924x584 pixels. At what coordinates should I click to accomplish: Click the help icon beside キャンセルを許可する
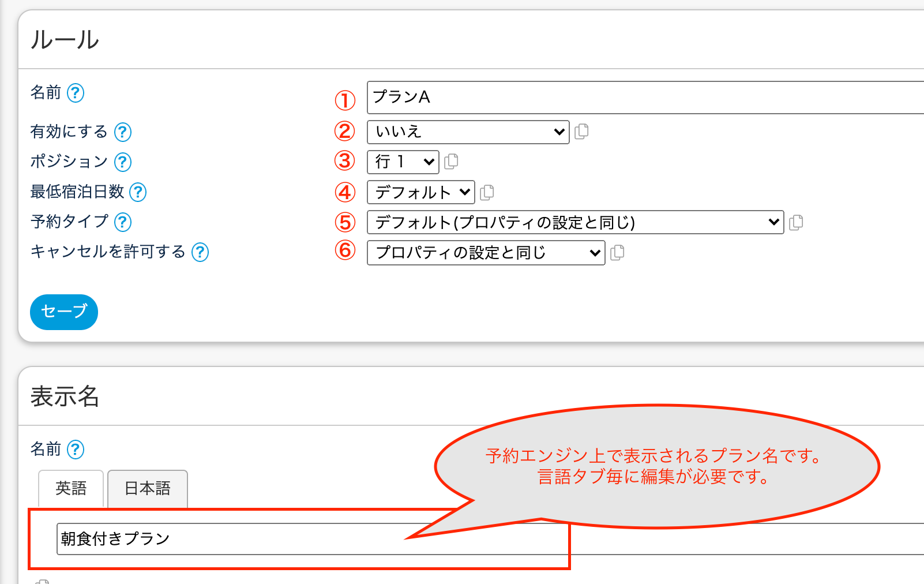(x=200, y=252)
